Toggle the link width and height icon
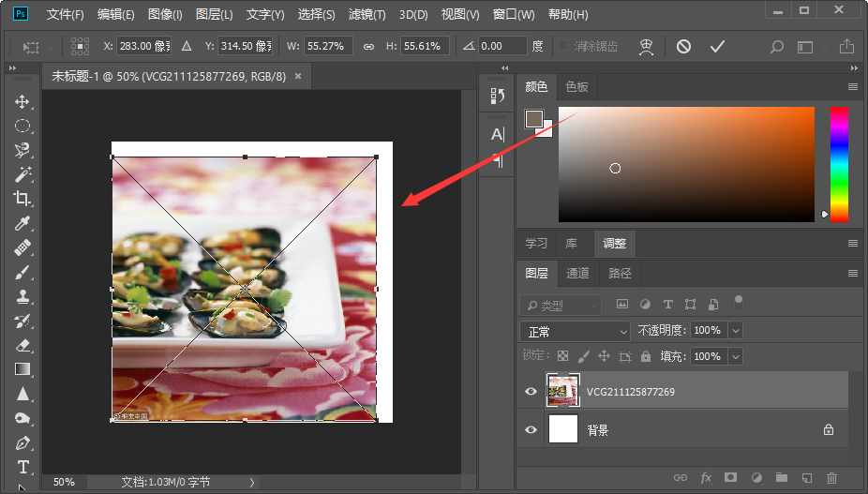 pos(368,47)
